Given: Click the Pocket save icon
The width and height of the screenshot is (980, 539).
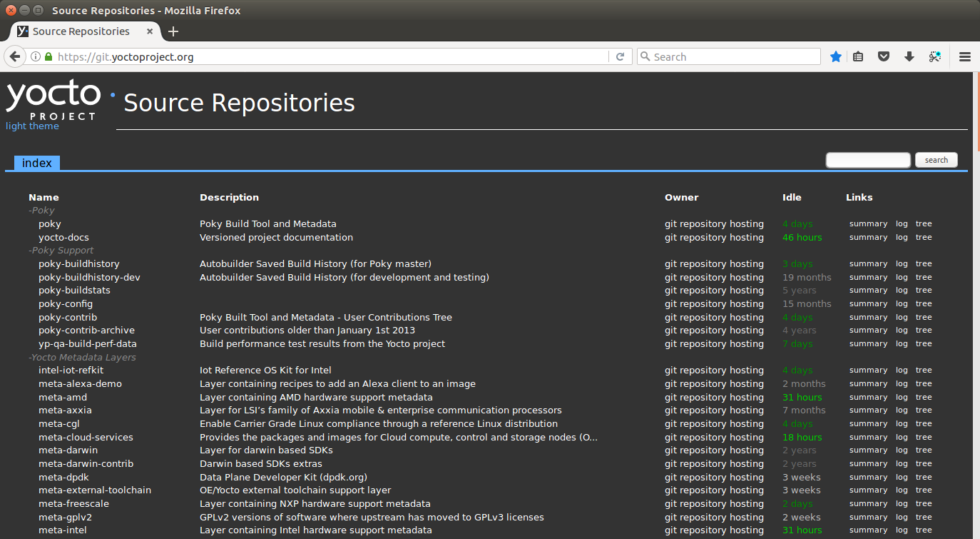Looking at the screenshot, I should pyautogui.click(x=884, y=57).
